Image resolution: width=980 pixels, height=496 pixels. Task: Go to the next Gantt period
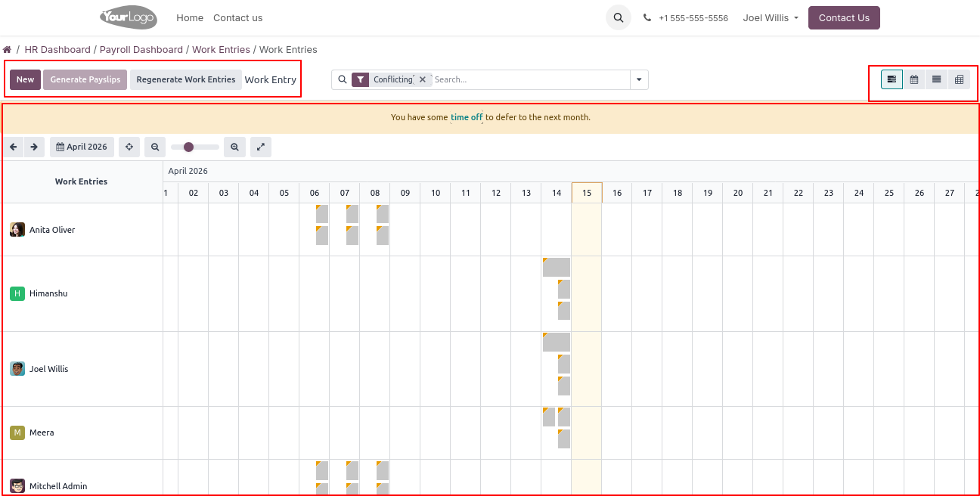point(34,147)
